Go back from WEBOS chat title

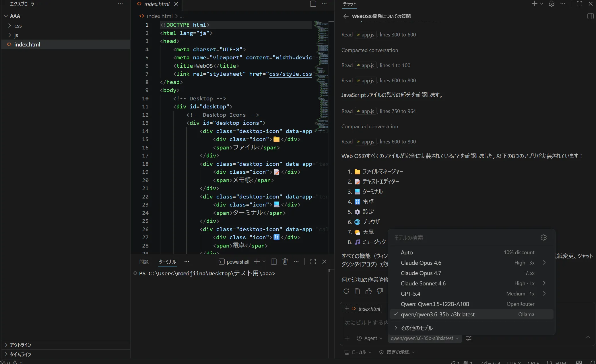point(346,16)
